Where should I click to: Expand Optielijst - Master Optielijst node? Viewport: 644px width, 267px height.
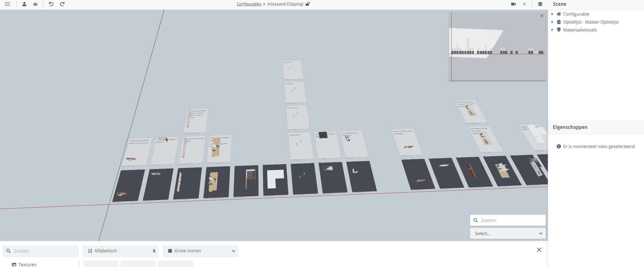552,22
